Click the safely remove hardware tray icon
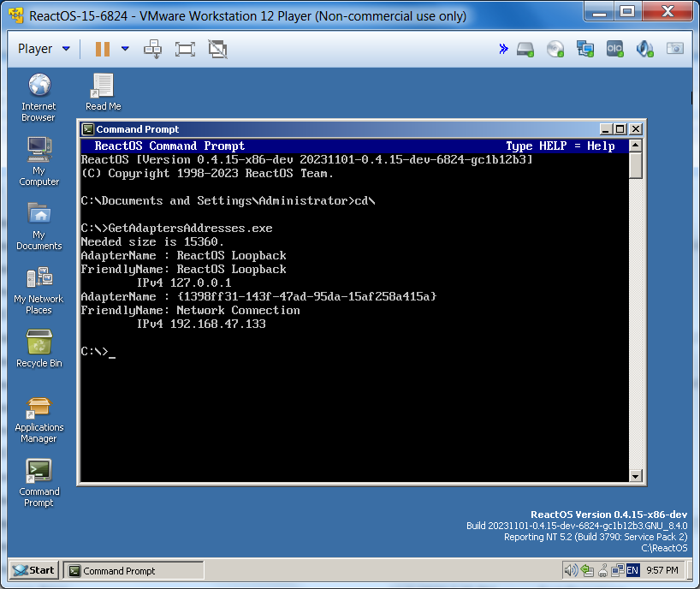The height and width of the screenshot is (589, 700). tap(602, 570)
